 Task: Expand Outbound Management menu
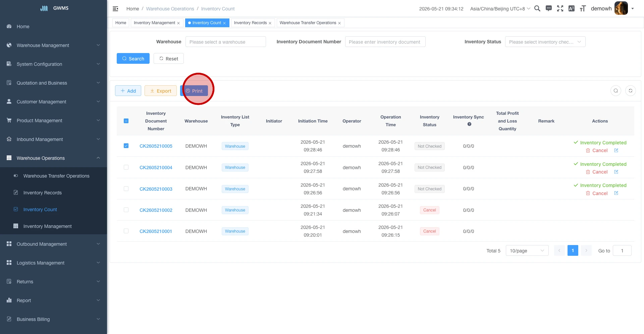click(x=54, y=244)
